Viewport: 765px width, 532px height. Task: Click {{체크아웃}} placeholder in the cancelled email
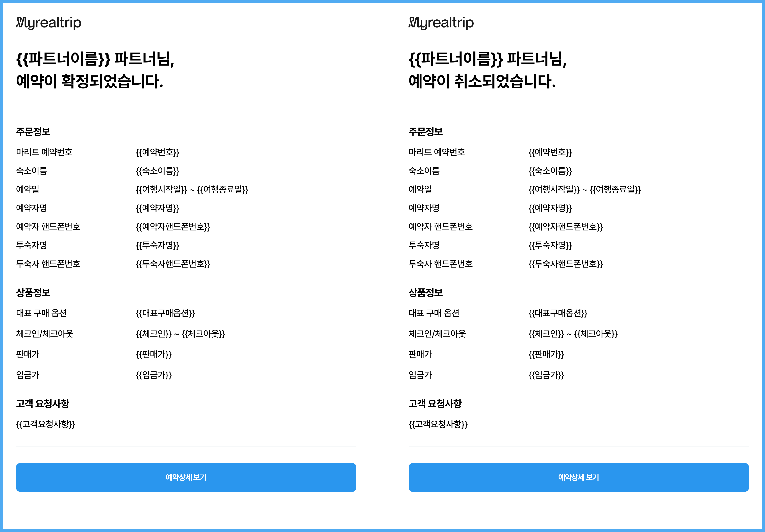pos(596,334)
